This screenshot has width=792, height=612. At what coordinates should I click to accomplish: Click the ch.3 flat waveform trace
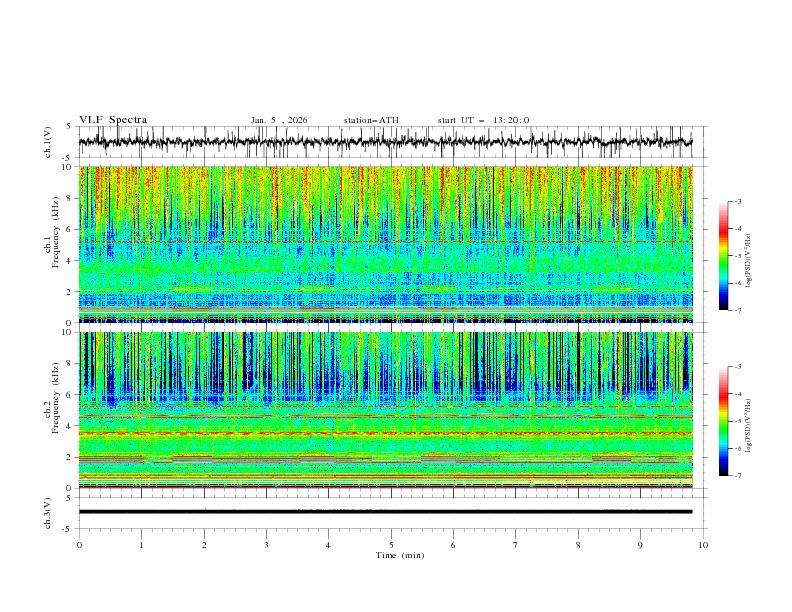tap(385, 512)
